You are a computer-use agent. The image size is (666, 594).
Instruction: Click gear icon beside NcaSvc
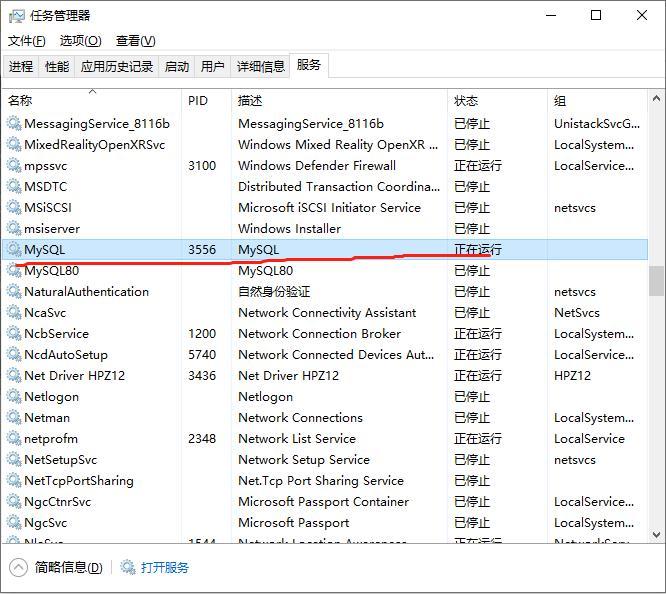point(14,313)
